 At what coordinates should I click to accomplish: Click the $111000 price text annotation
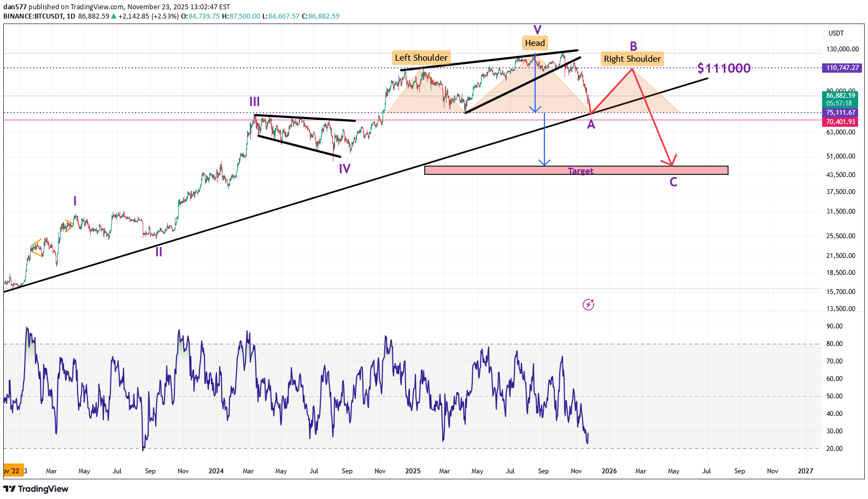coord(724,68)
